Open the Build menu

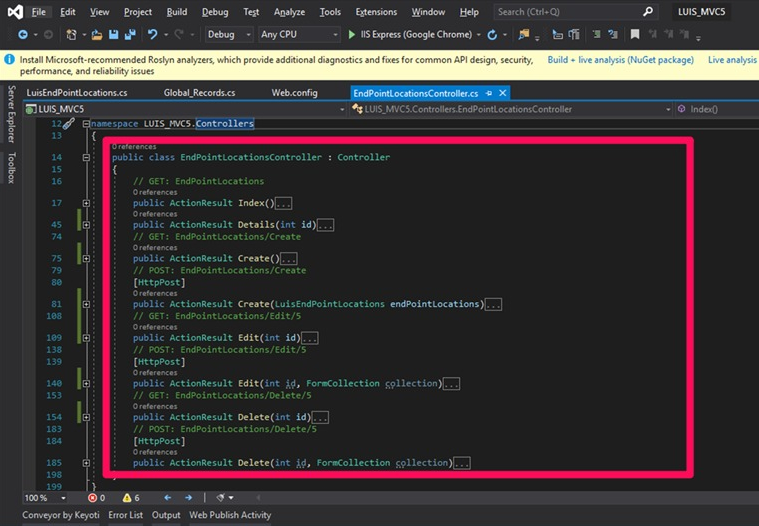[x=176, y=12]
